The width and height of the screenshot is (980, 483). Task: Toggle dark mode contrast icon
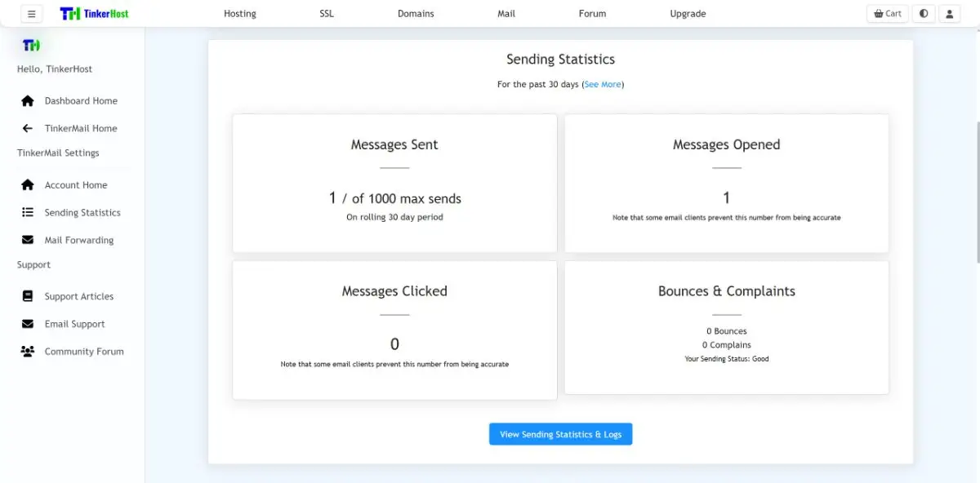click(924, 14)
